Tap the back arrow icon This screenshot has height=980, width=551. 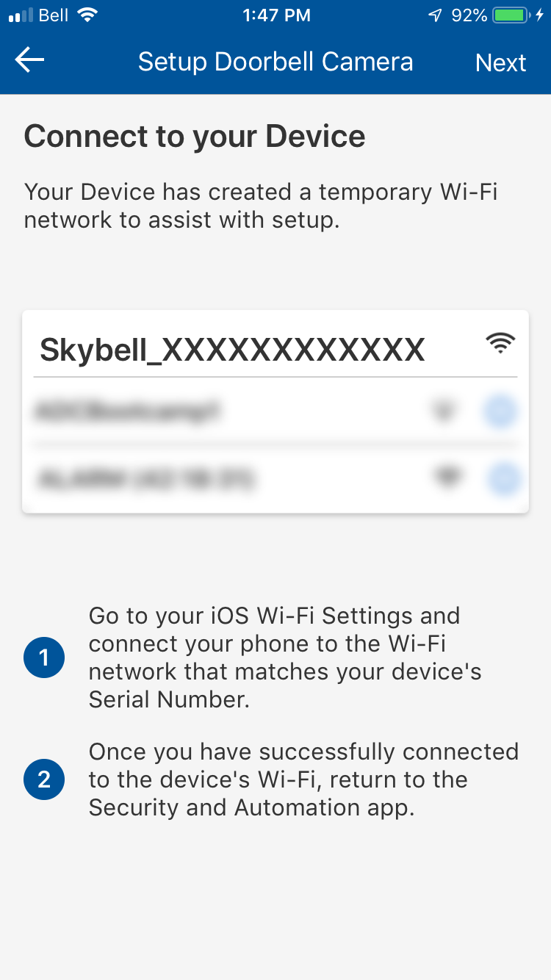[29, 60]
